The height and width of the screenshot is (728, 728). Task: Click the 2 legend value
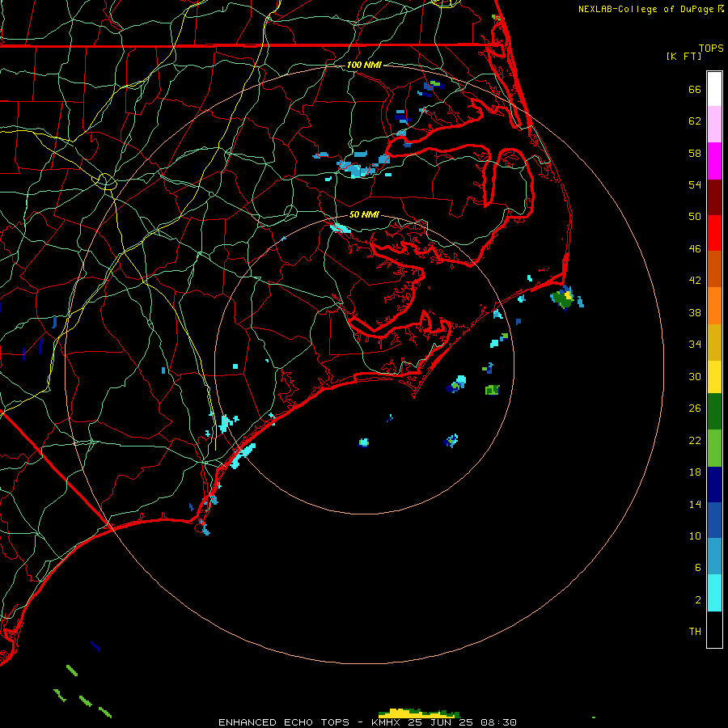(698, 600)
